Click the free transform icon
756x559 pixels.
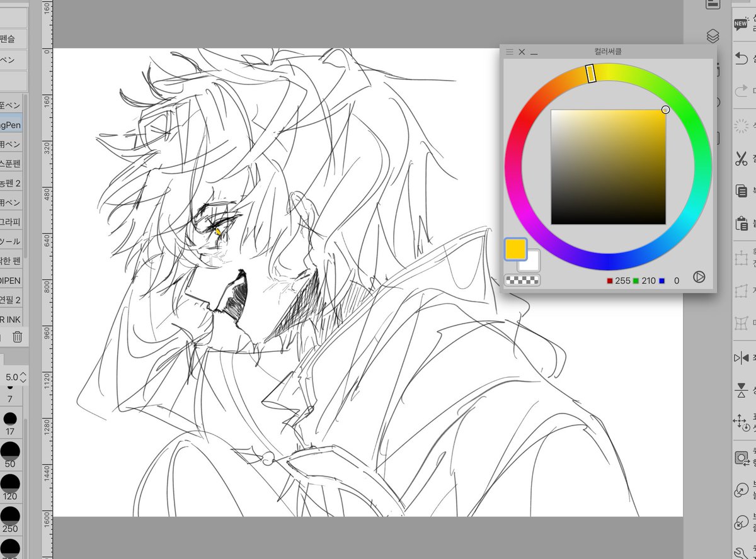[x=742, y=291]
